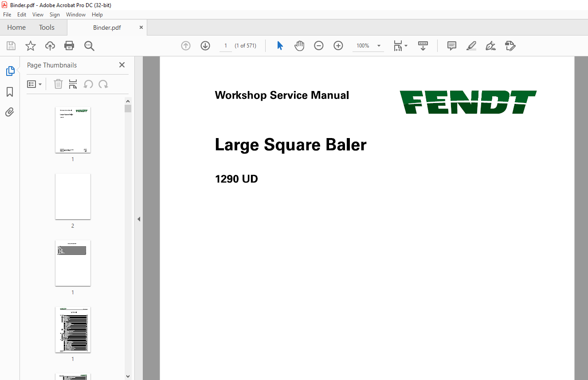The height and width of the screenshot is (380, 588).
Task: Collapse the navigation pane with the left triangle
Action: click(139, 219)
